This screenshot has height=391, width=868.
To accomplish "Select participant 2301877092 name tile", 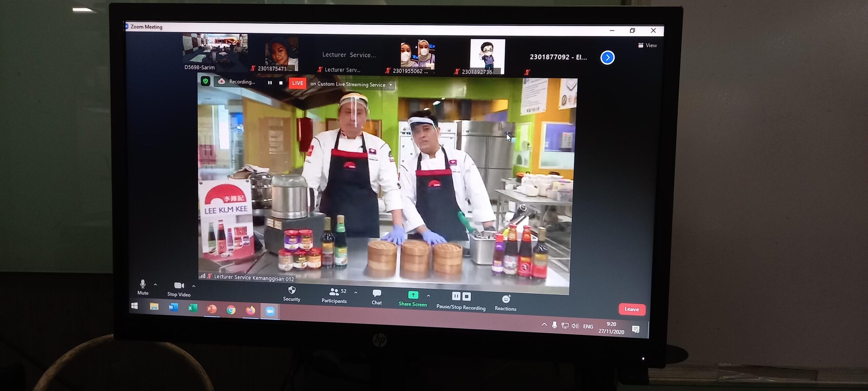I will [x=558, y=57].
